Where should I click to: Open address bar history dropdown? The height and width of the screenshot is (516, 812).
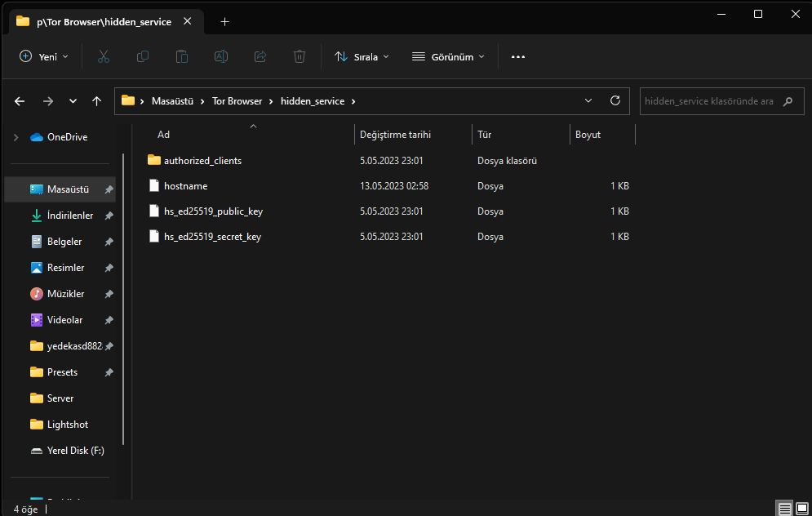coord(588,100)
